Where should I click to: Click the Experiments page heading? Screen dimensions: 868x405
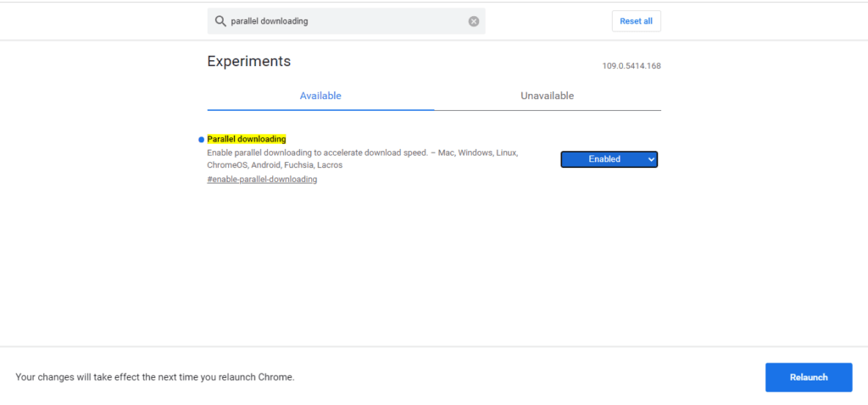249,61
